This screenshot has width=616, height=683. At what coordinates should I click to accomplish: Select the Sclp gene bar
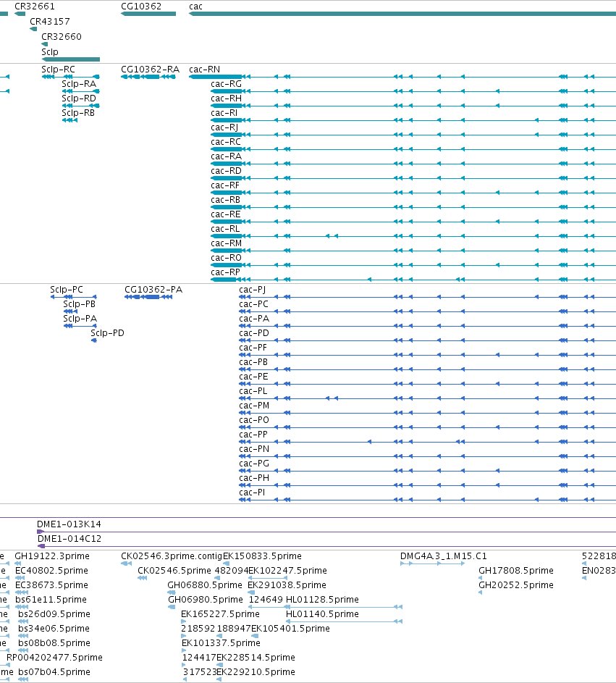pos(70,59)
